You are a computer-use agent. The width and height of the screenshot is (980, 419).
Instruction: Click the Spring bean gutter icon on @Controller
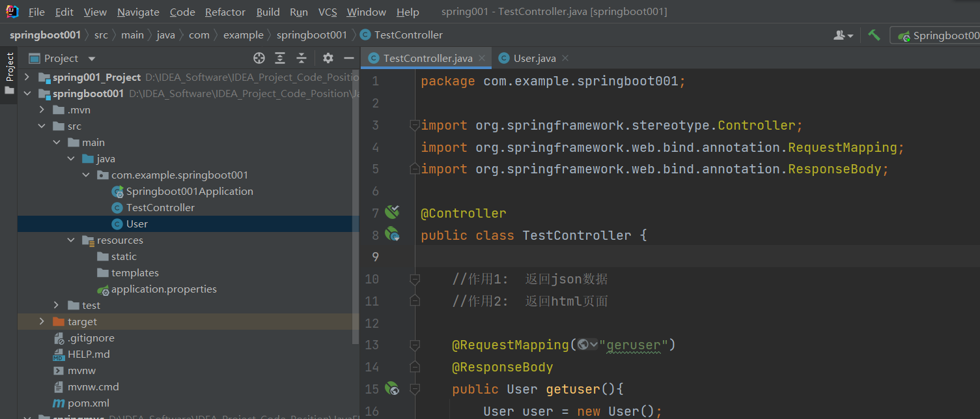pyautogui.click(x=391, y=212)
